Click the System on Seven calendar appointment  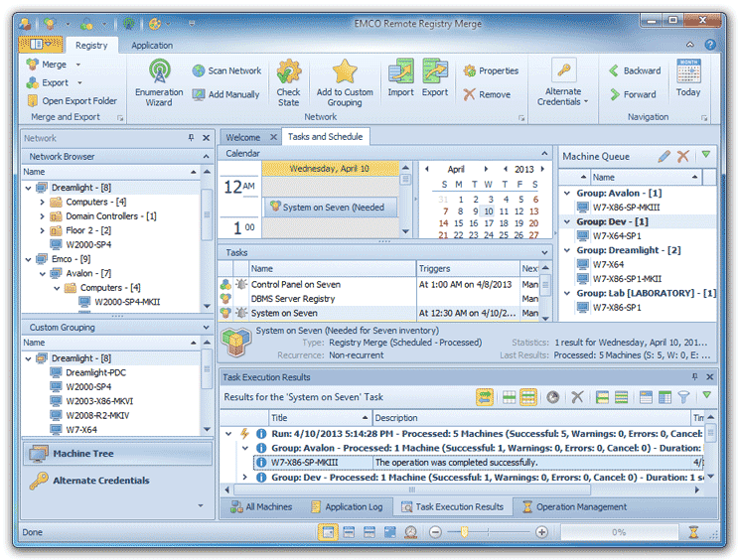click(331, 208)
